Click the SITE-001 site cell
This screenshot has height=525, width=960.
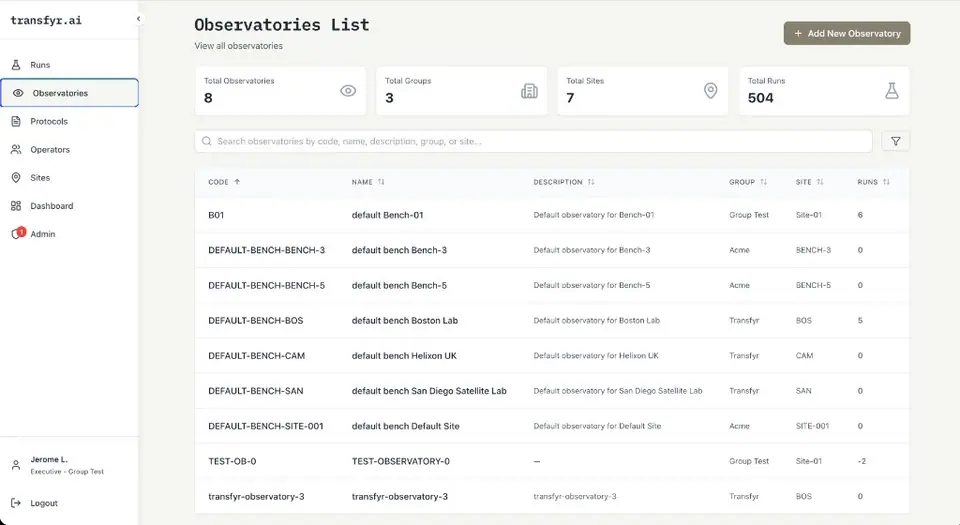[812, 426]
